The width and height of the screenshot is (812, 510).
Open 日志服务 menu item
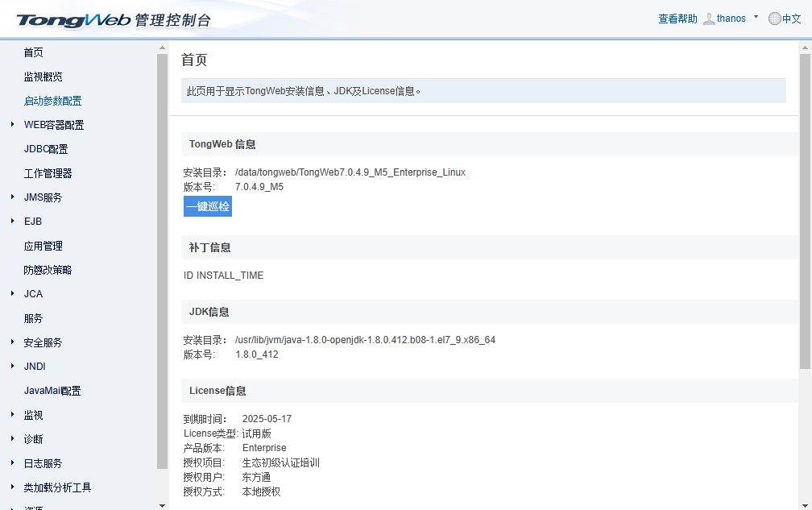point(43,463)
